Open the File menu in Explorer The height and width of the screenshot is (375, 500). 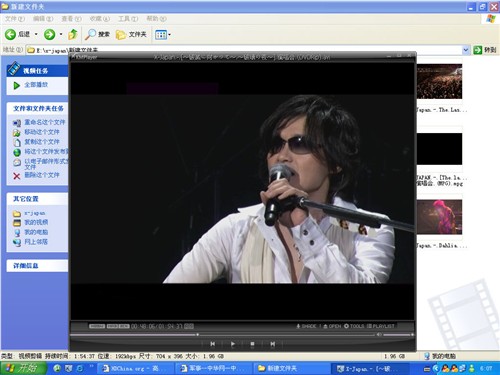tap(15, 19)
